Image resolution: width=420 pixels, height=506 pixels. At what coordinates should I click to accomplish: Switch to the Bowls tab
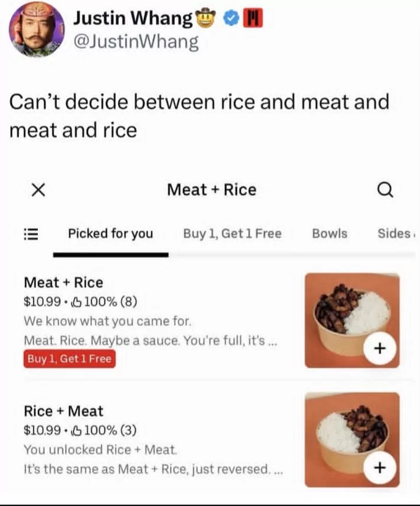(x=329, y=233)
